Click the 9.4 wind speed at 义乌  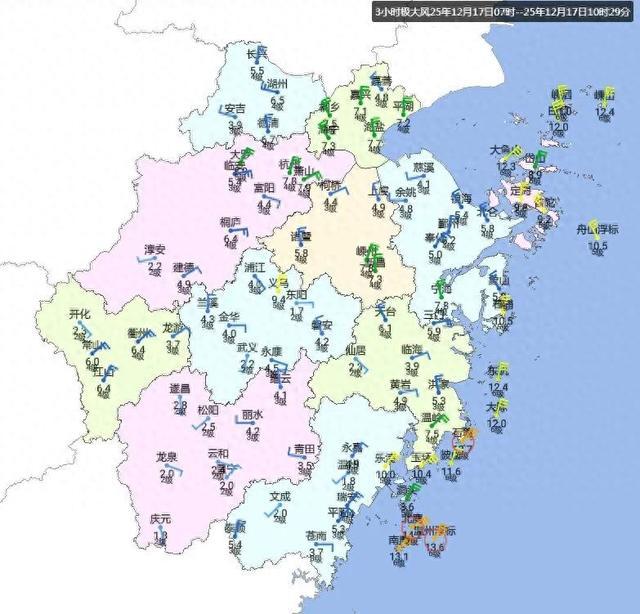point(278,300)
